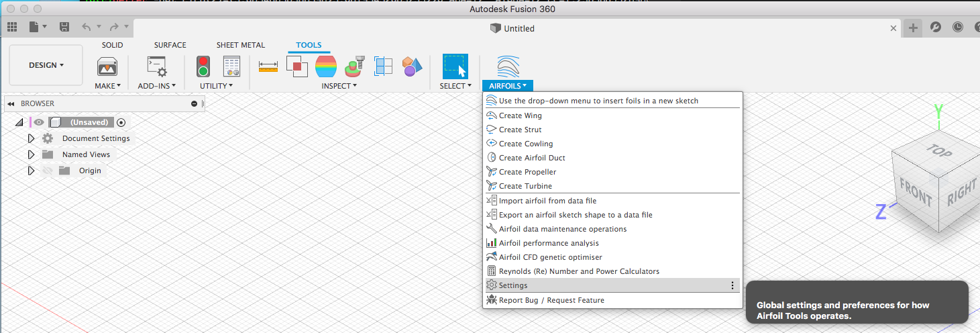Open the ADD-INS dropdown
The image size is (980, 333).
click(x=156, y=86)
